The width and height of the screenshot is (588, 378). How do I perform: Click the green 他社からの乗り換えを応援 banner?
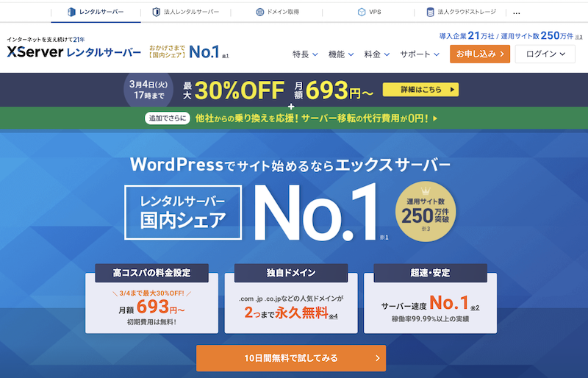[294, 118]
